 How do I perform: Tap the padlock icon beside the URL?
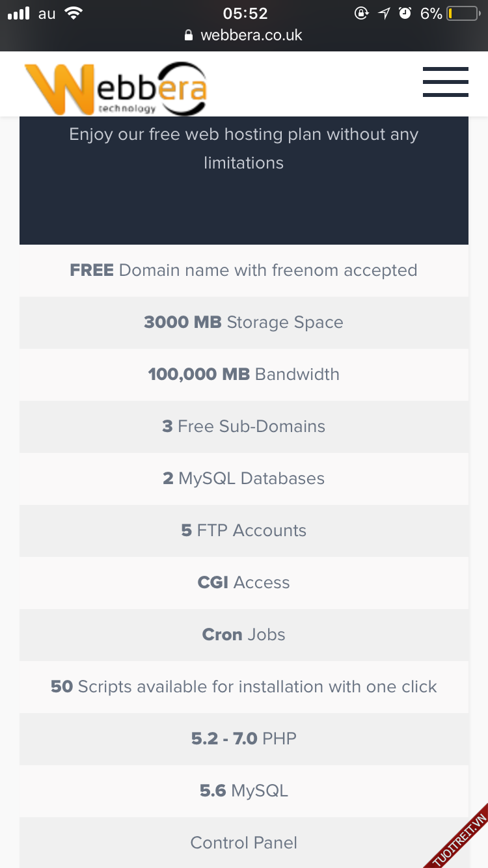(x=189, y=36)
